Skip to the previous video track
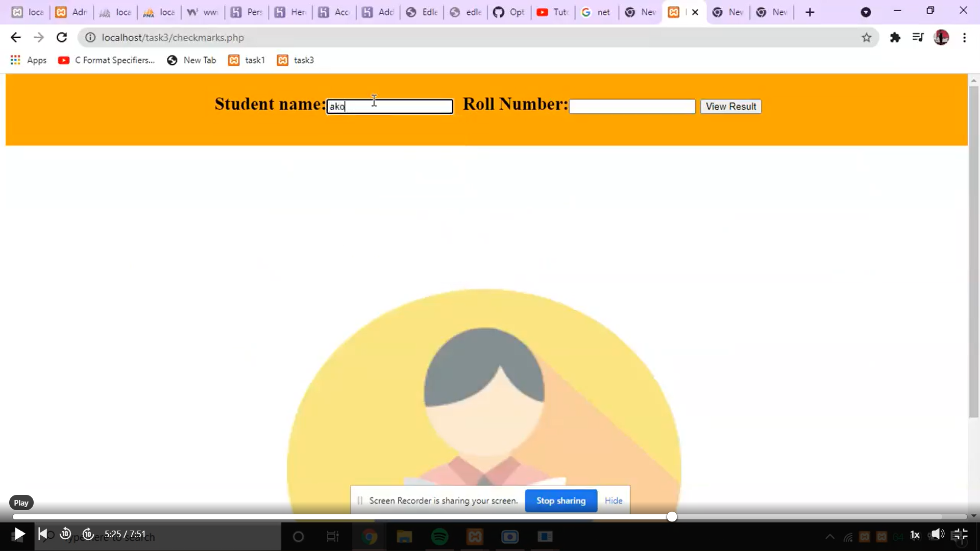 coord(43,534)
